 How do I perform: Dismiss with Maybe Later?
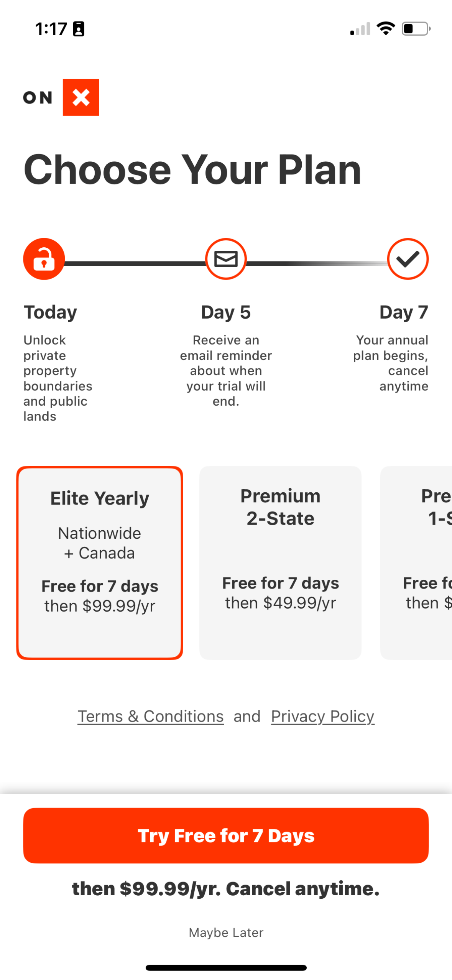(226, 932)
